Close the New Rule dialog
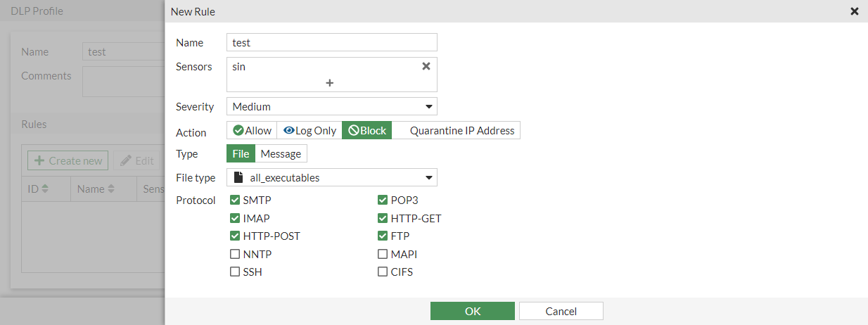 coord(855,11)
